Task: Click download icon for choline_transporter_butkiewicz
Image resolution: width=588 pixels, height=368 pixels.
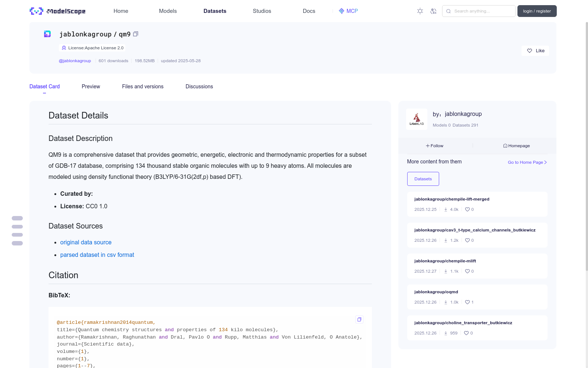Action: click(446, 333)
